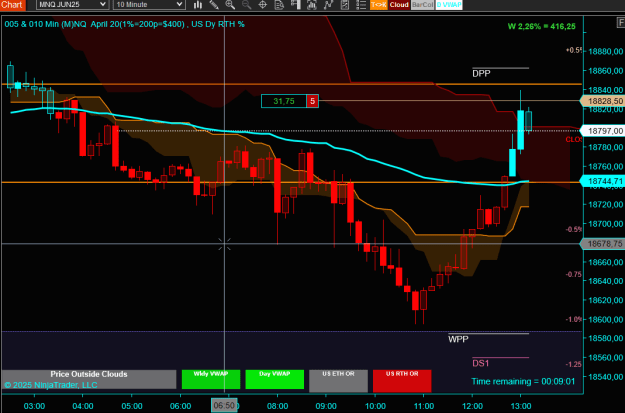
Task: Click the Wkly VWAP green status button
Action: pyautogui.click(x=211, y=379)
